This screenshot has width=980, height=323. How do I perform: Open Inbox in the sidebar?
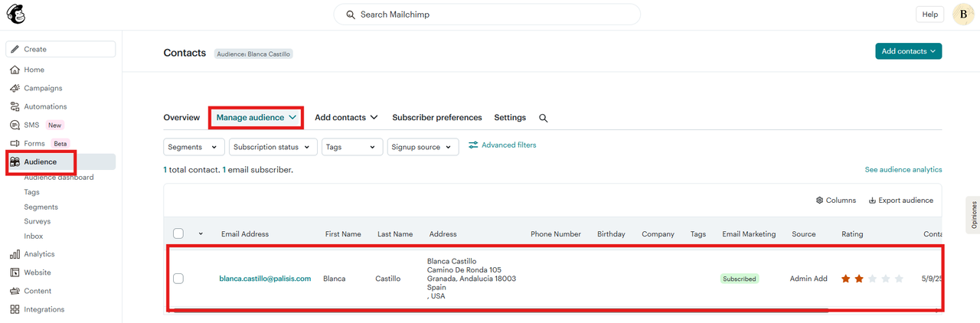click(33, 237)
